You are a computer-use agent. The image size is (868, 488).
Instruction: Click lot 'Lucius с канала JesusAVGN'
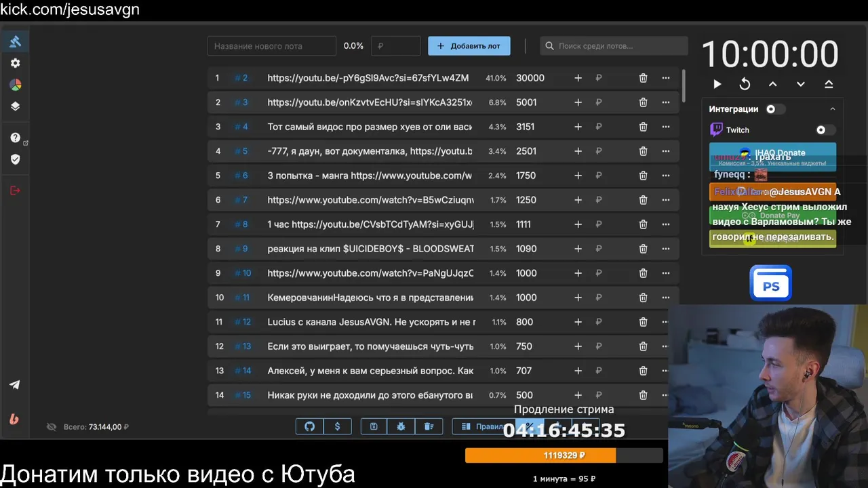coord(372,322)
